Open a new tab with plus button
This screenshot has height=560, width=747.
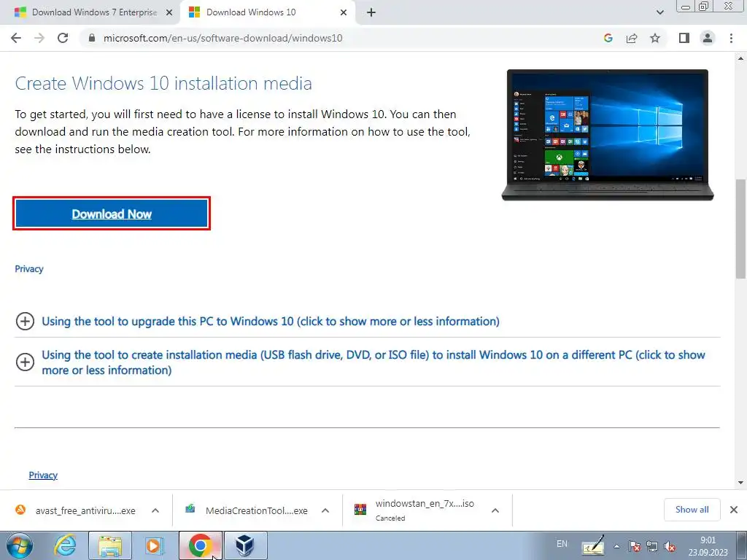pyautogui.click(x=371, y=12)
